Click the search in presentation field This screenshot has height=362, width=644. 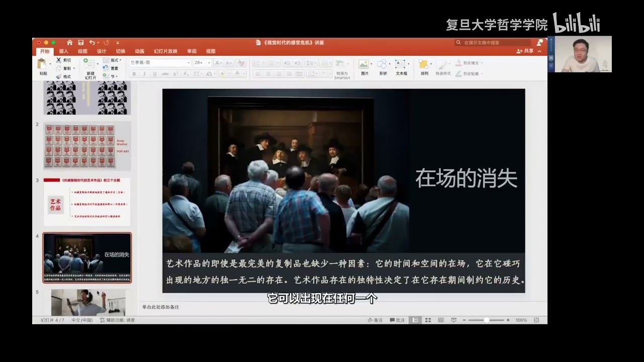[493, 43]
